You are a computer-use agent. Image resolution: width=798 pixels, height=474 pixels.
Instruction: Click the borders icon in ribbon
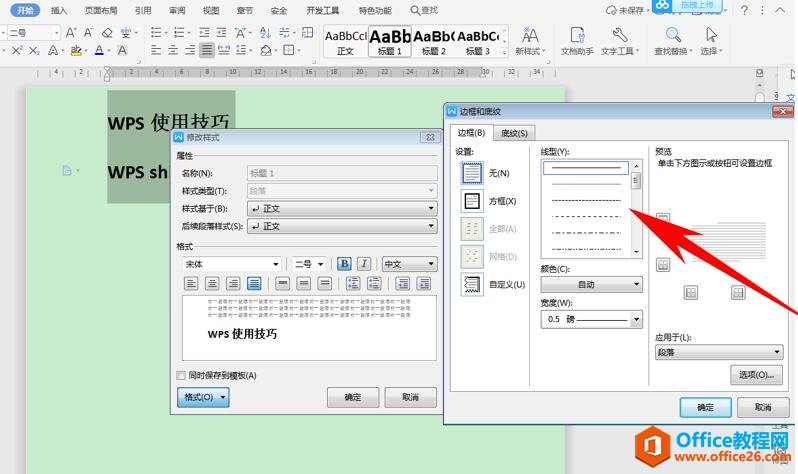click(x=289, y=50)
